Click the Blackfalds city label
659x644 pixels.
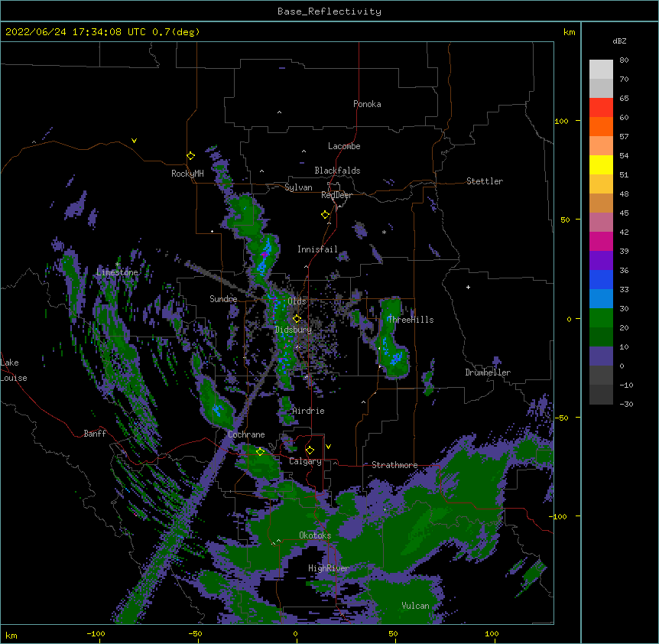[337, 171]
